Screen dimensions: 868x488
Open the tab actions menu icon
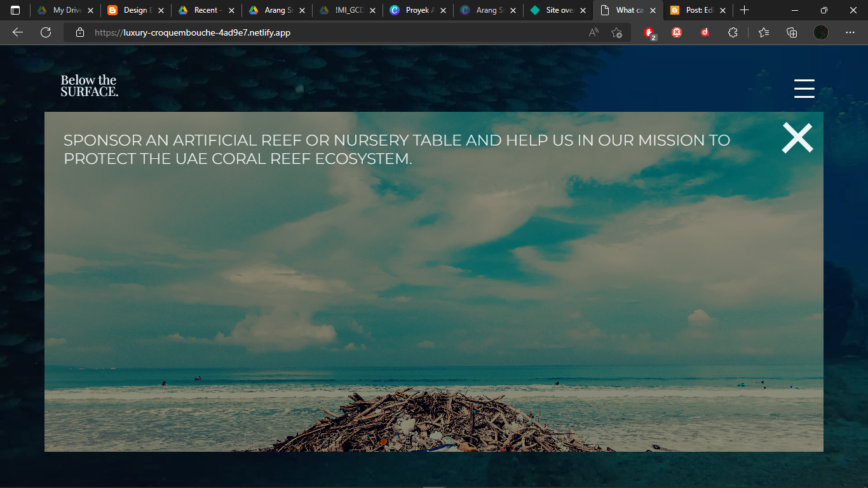pyautogui.click(x=15, y=10)
